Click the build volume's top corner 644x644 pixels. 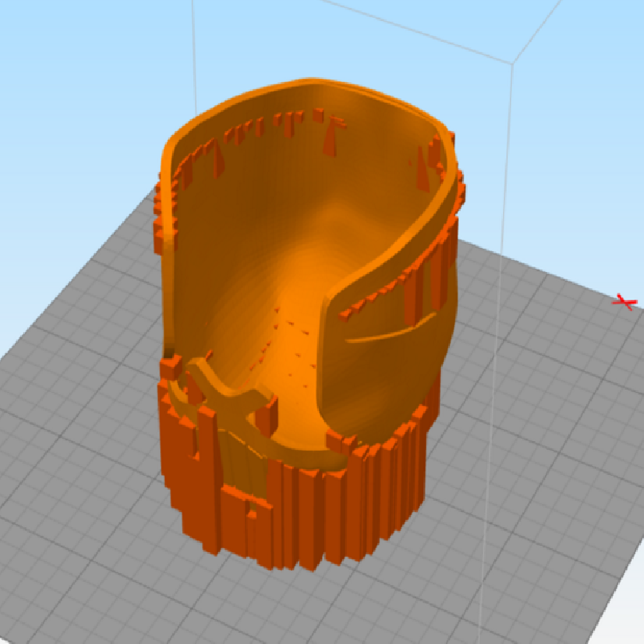(x=514, y=62)
